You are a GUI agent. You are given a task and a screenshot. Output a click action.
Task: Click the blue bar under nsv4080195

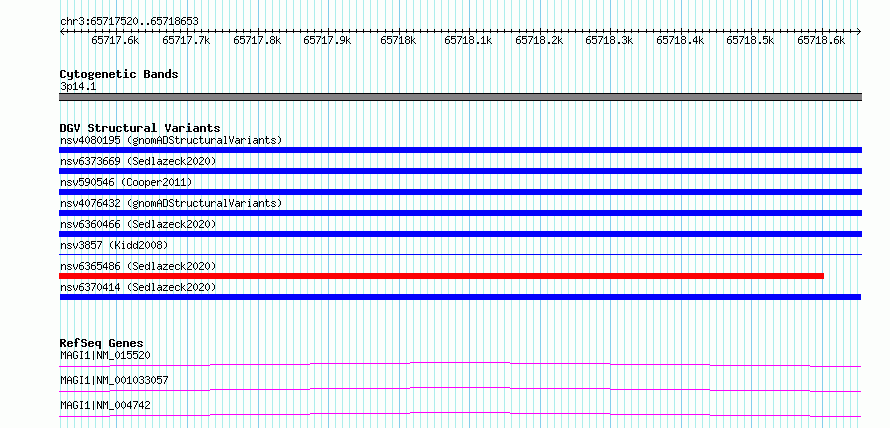[x=460, y=150]
